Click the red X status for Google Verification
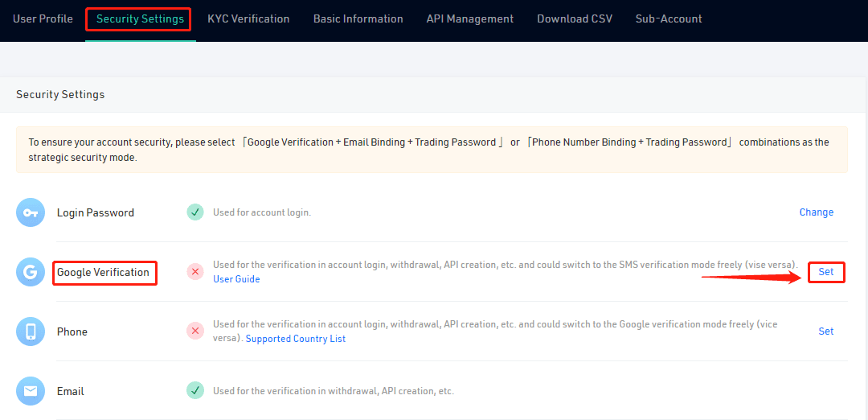This screenshot has height=420, width=868. 194,271
